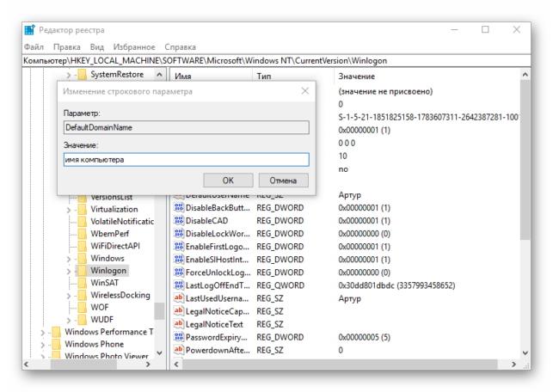Viewport: 553px width, 392px height.
Task: Select the Winlogon folder icon
Action: (x=83, y=271)
